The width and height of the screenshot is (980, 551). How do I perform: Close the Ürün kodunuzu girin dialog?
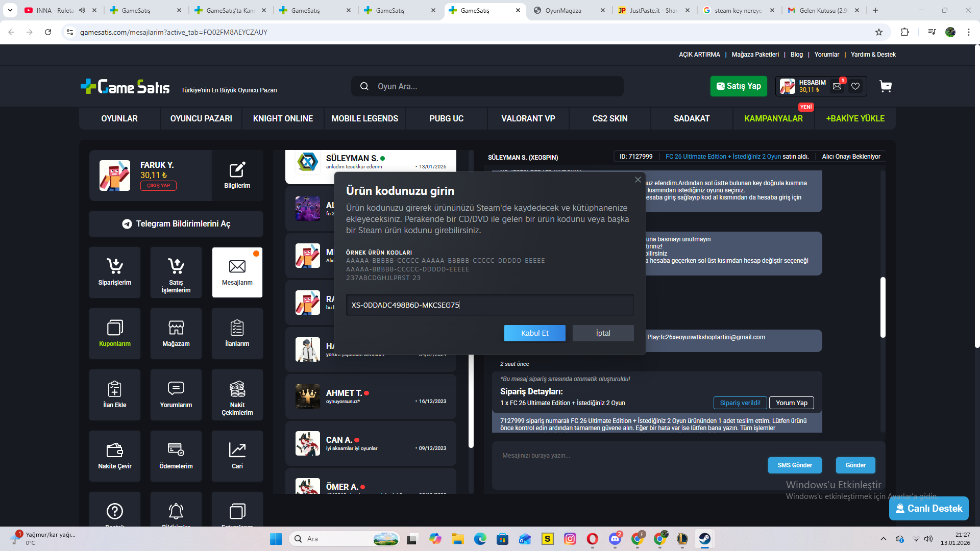coord(638,180)
